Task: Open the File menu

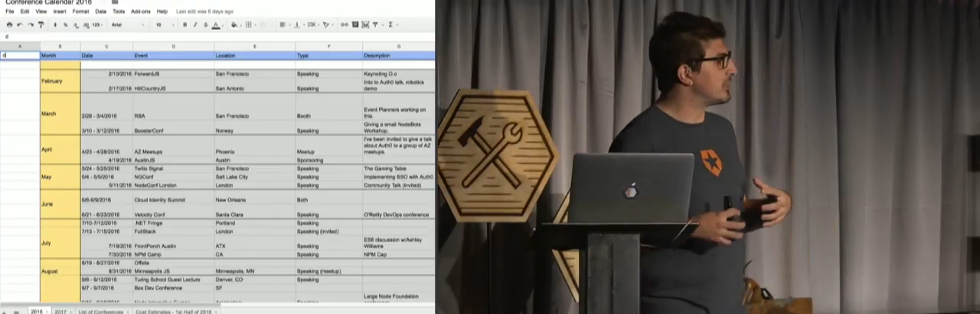Action: click(x=9, y=11)
